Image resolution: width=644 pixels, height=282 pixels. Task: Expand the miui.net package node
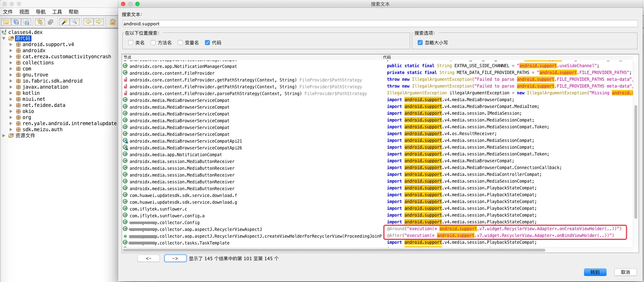(x=11, y=99)
